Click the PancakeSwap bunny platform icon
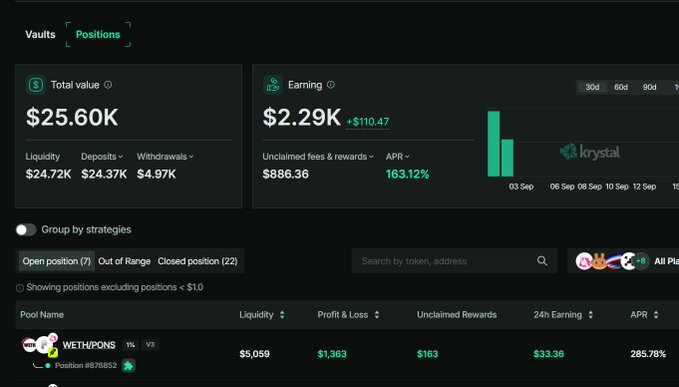The width and height of the screenshot is (679, 387). (x=599, y=261)
